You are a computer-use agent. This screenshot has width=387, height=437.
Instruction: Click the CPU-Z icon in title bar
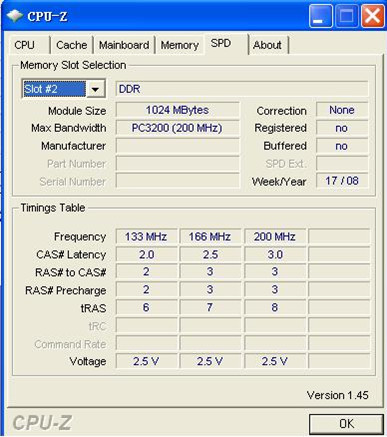coord(14,16)
